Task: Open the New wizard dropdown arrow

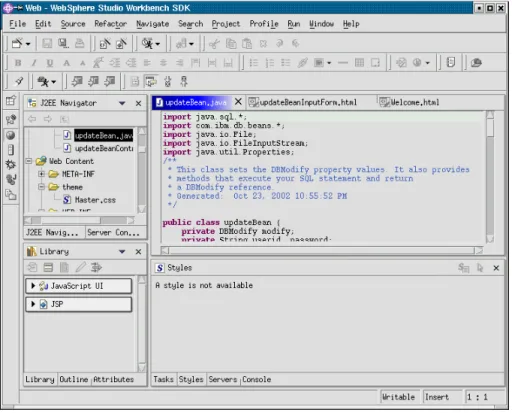Action: pyautogui.click(x=28, y=44)
